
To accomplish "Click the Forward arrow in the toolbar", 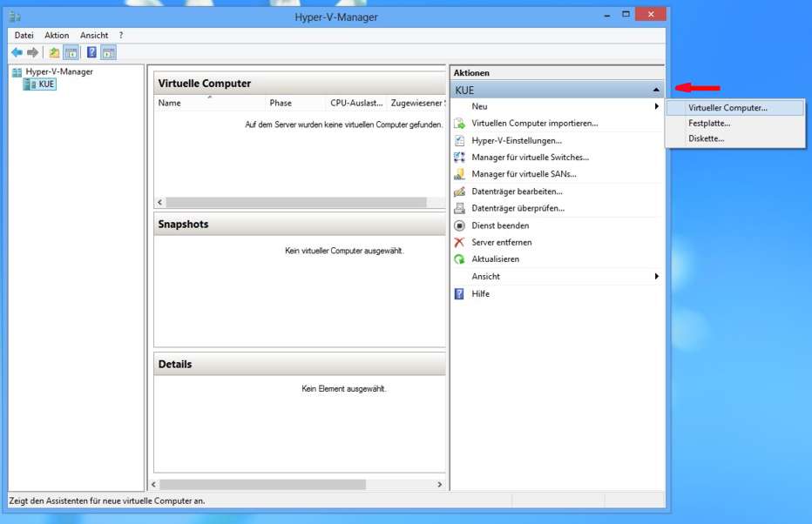I will click(x=32, y=52).
